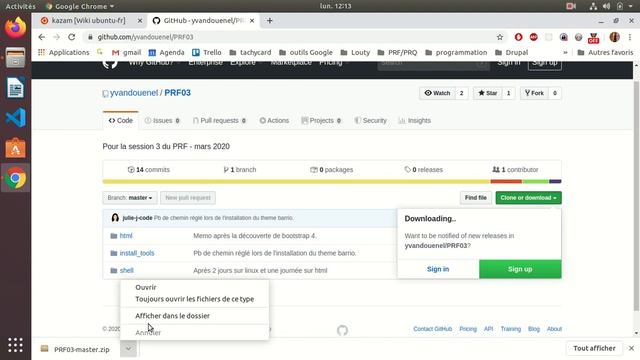Open Firefox from the Ubuntu dock
Screen dimensions: 640x360
click(16, 28)
